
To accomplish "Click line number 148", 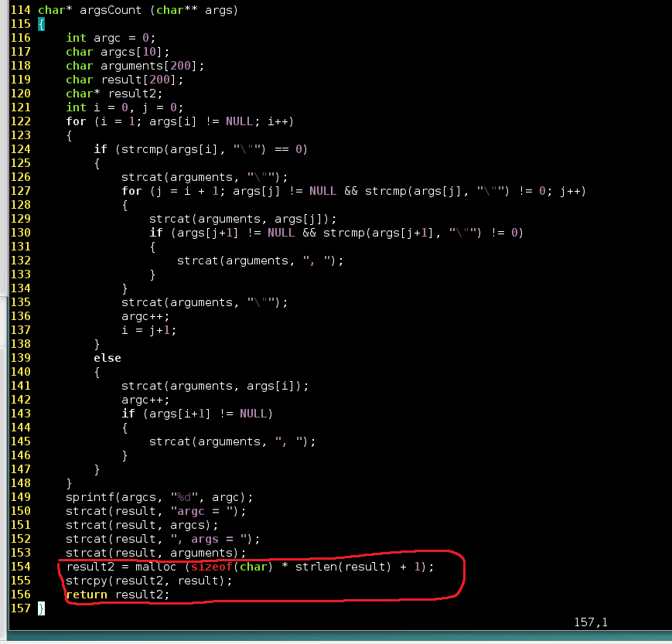I will [21, 483].
